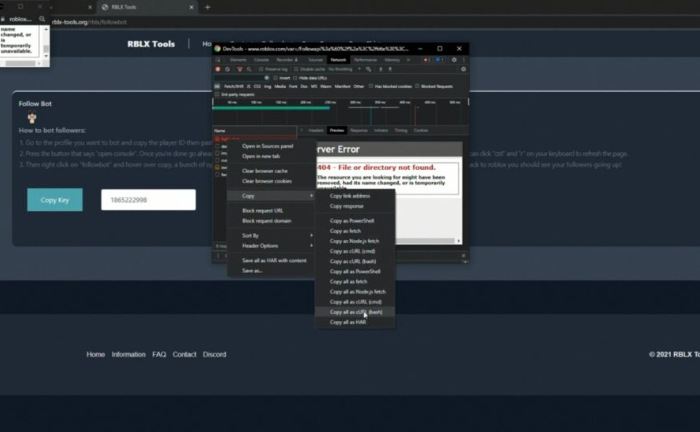Viewport: 700px width, 432px height.
Task: Enable the Preserve log checkbox
Action: pyautogui.click(x=262, y=69)
